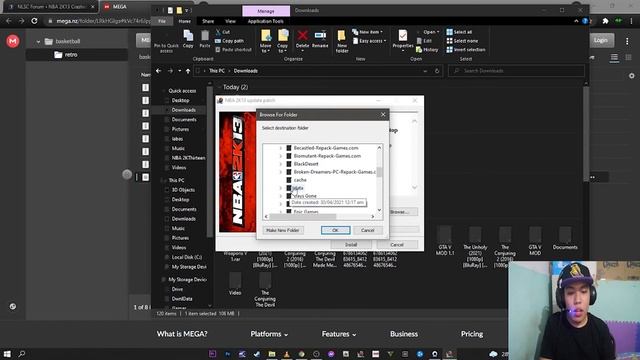
Task: Select Local Disk (C:) in navigation pane
Action: click(187, 257)
